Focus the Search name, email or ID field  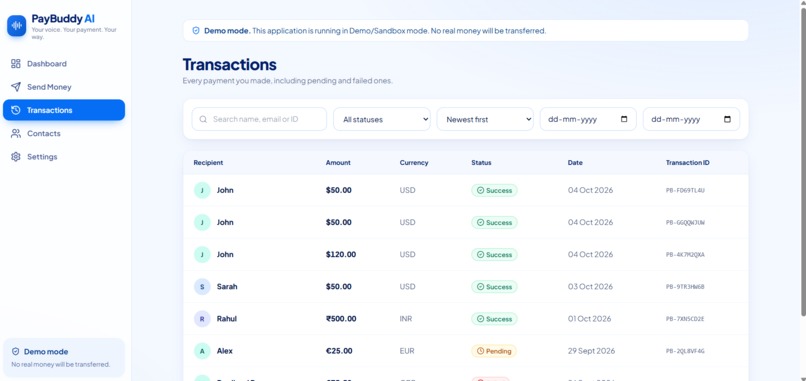(x=259, y=119)
